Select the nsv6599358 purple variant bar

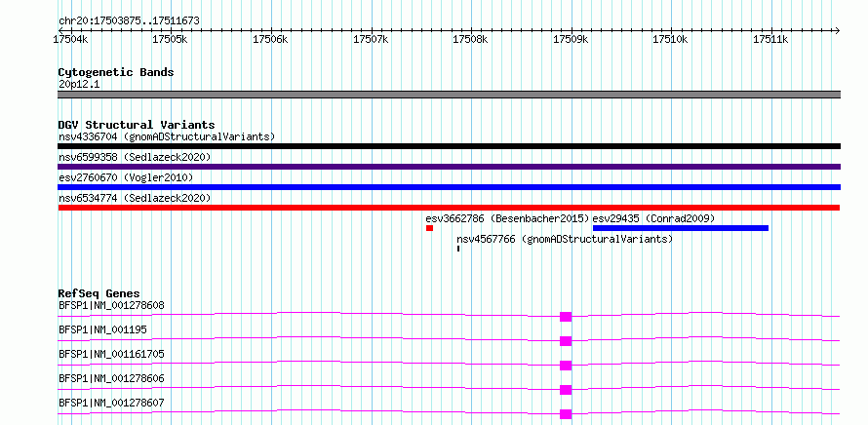point(449,167)
